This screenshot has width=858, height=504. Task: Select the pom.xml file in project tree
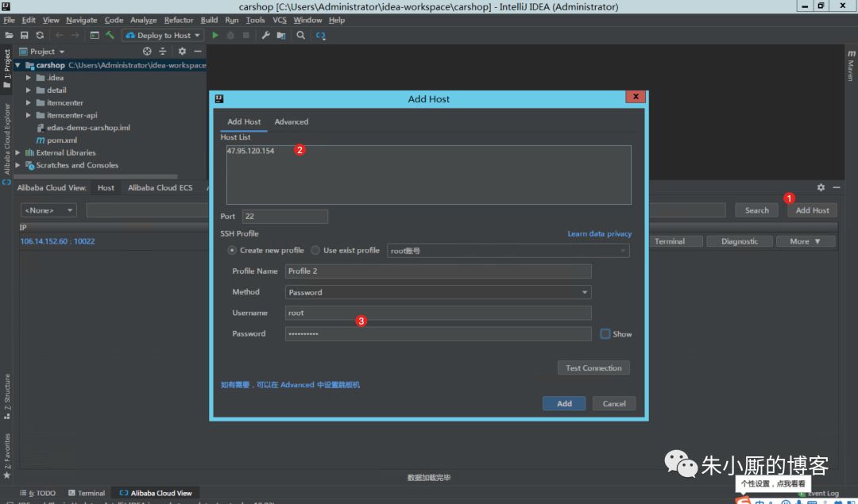[56, 140]
